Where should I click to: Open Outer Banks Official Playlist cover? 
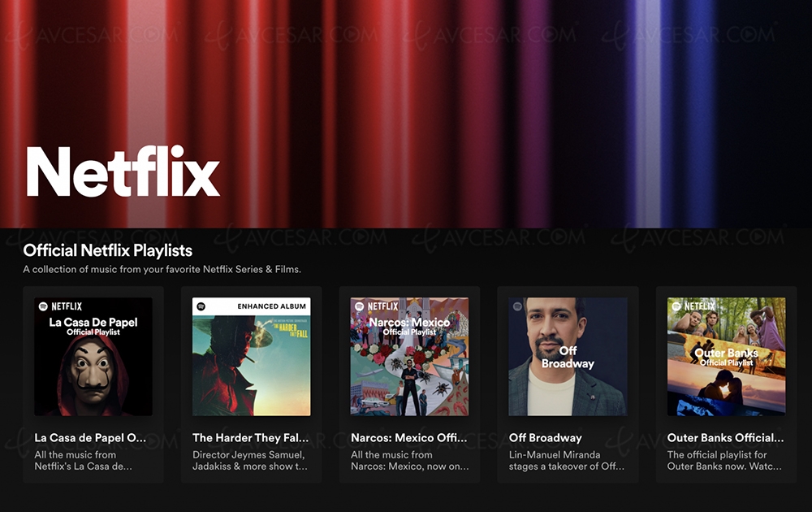pyautogui.click(x=726, y=357)
